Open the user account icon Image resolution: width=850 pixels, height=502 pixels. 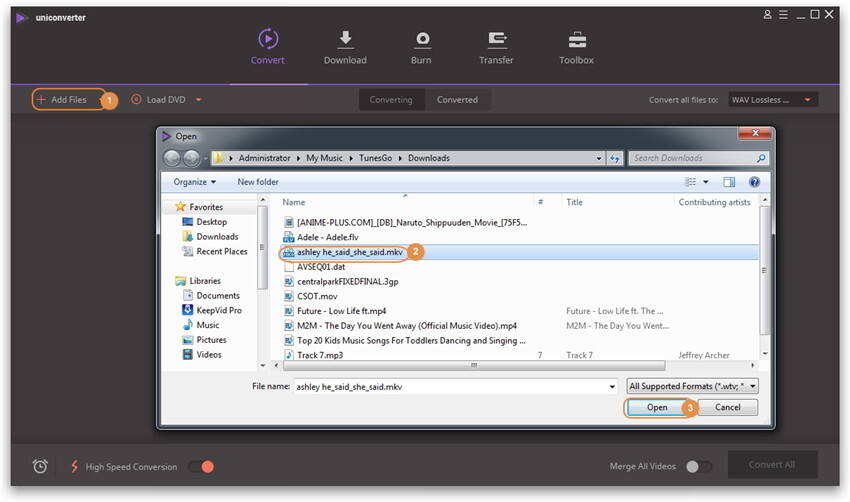click(x=768, y=15)
